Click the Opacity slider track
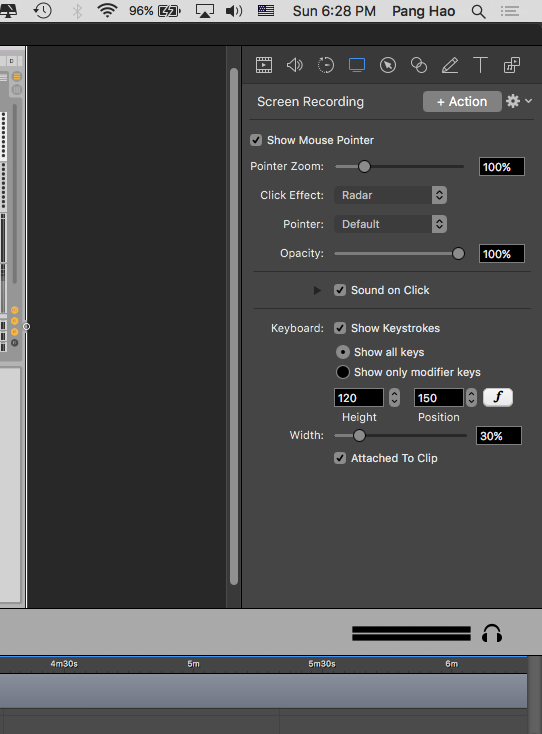Screen dimensions: 542x734 (399, 254)
